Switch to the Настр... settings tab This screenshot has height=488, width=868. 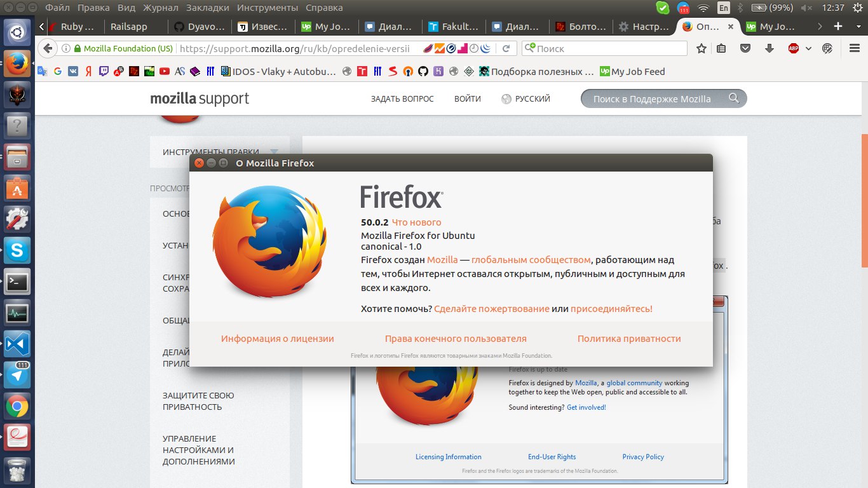point(644,27)
